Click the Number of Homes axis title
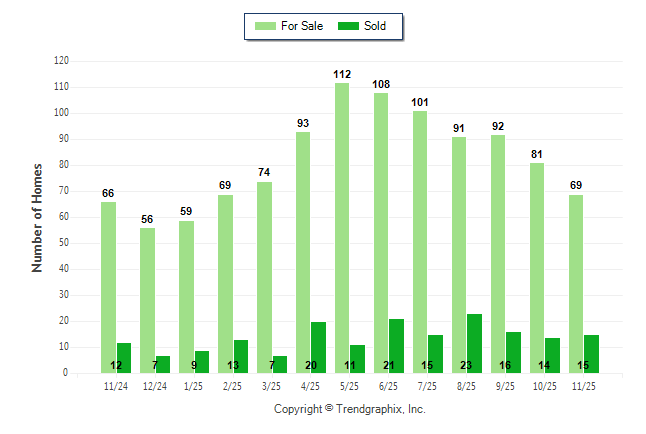Viewport: 646px width, 434px height. (x=38, y=217)
